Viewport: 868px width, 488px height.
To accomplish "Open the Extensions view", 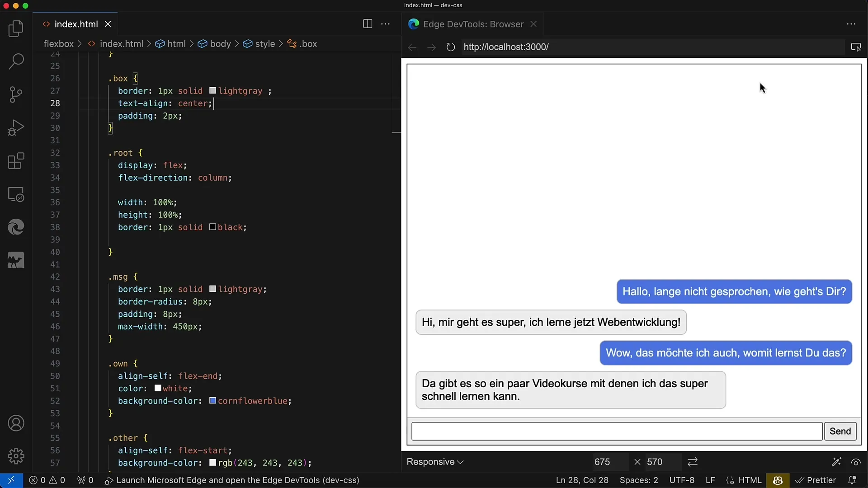I will 16,161.
